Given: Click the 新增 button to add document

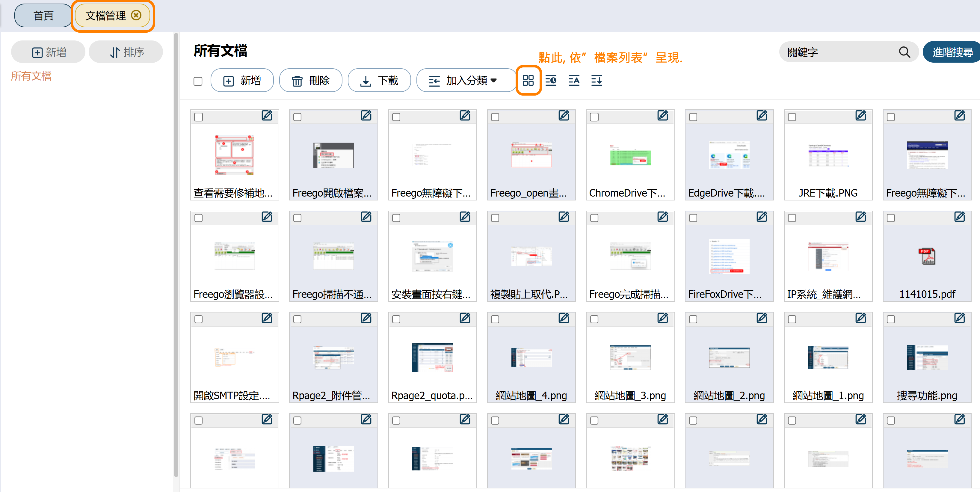Looking at the screenshot, I should 242,80.
